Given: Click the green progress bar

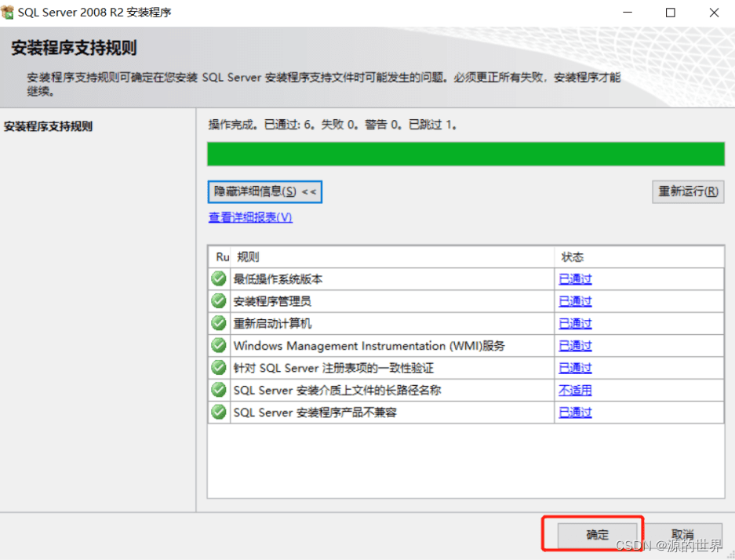Looking at the screenshot, I should [x=466, y=155].
